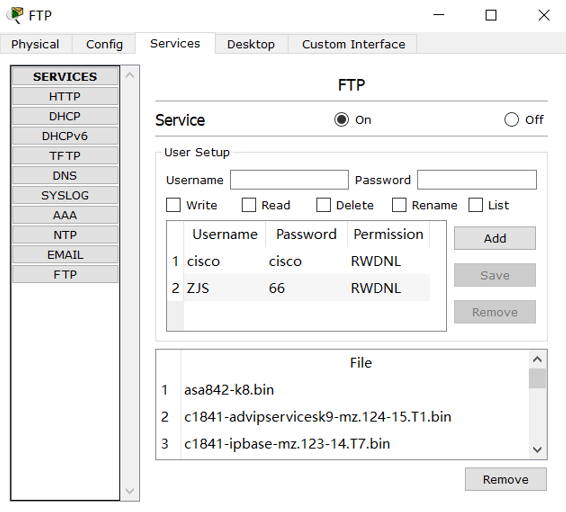Select the TFTP service
566x512 pixels.
coord(65,156)
